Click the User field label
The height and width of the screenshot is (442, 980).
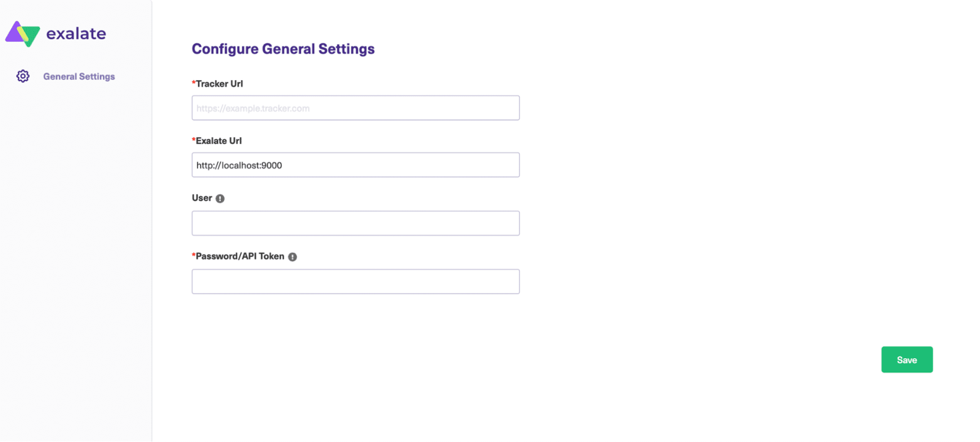click(202, 198)
